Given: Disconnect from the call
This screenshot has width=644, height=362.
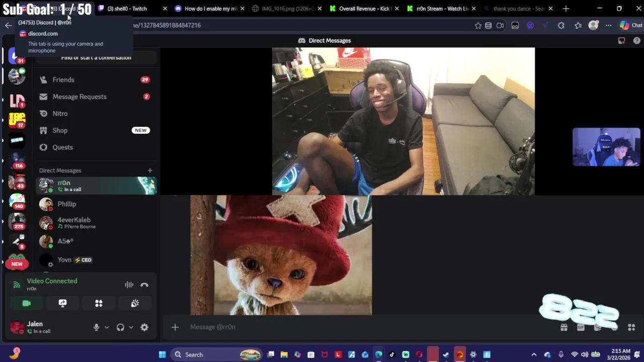Looking at the screenshot, I should (144, 285).
